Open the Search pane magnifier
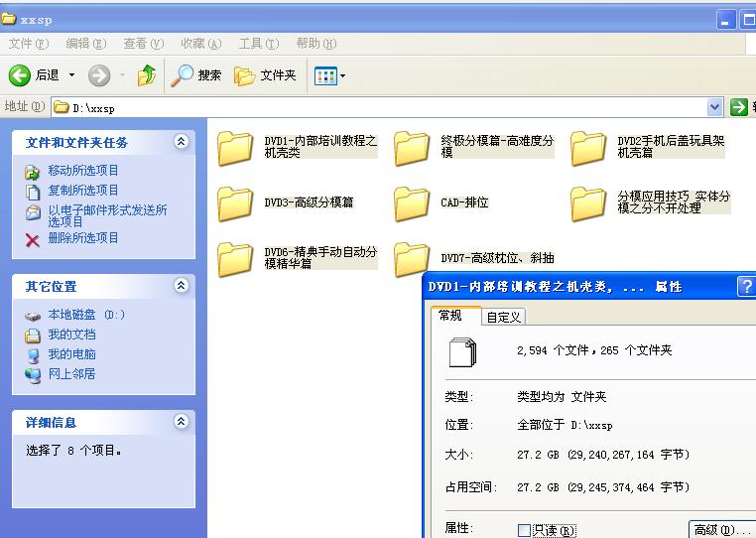 tap(182, 75)
